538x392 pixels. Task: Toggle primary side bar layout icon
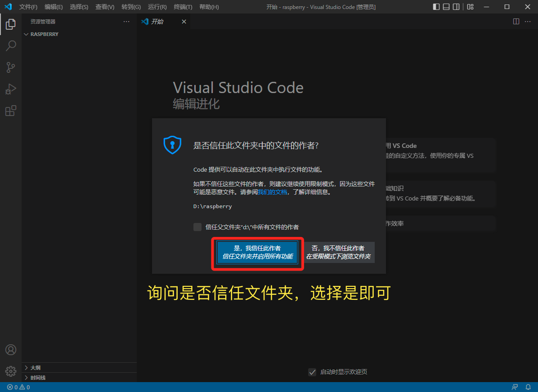pyautogui.click(x=436, y=7)
